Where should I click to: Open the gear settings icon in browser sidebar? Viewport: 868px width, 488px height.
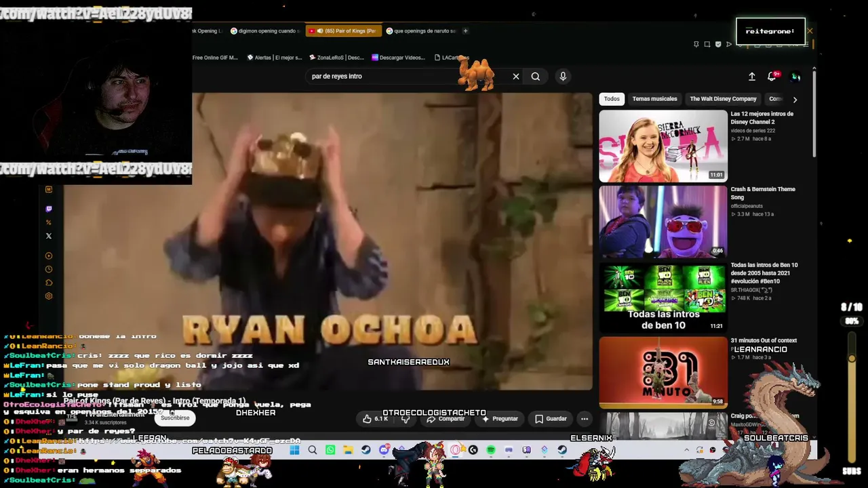click(49, 296)
